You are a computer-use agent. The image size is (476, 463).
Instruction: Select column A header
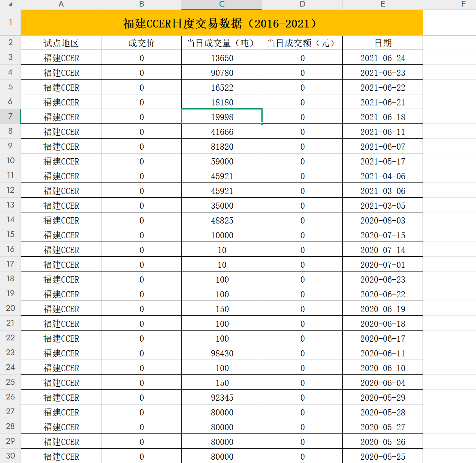[x=61, y=4]
